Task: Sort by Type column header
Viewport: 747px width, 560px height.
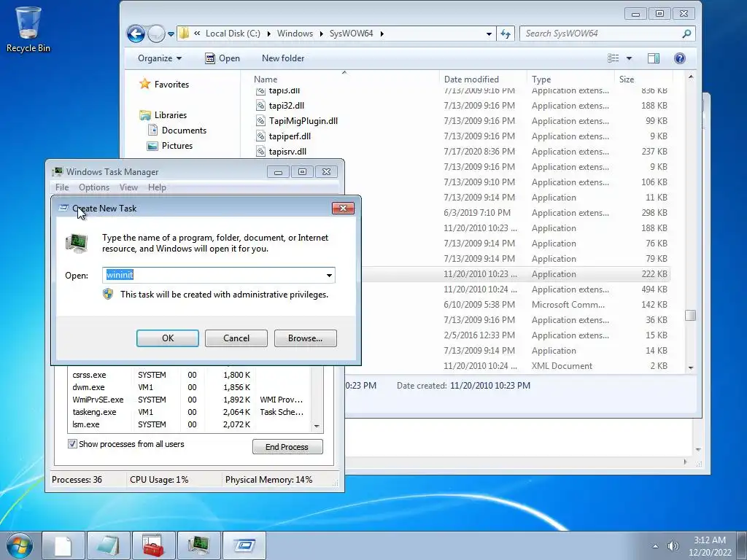Action: [570, 79]
